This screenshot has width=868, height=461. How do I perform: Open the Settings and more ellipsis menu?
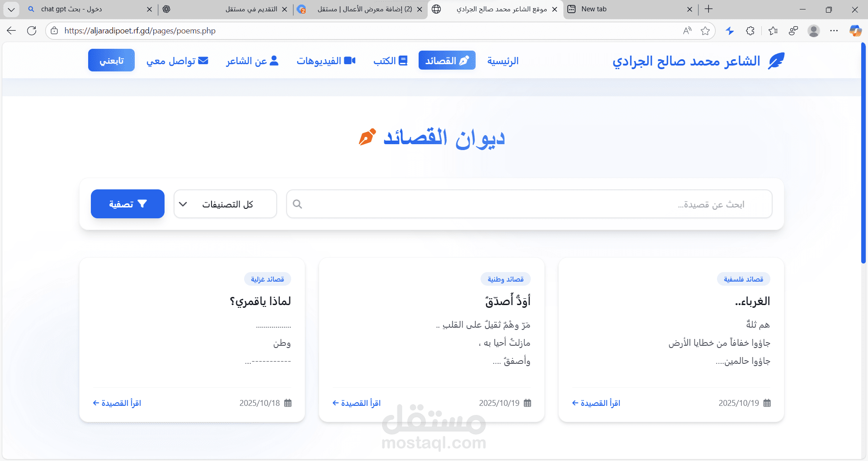(834, 31)
